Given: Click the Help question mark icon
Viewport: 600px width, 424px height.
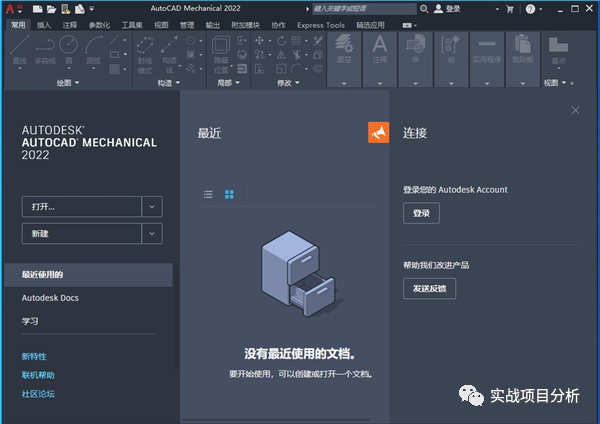Looking at the screenshot, I should pos(530,9).
